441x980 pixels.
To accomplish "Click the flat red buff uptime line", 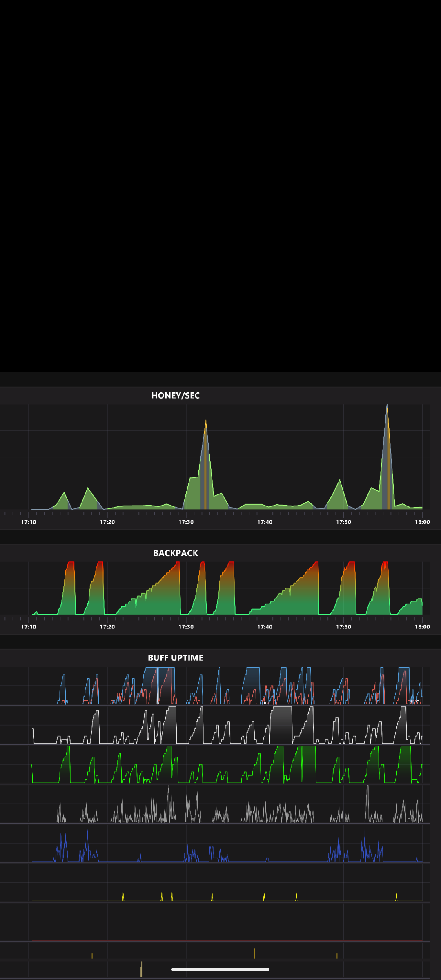I will tap(227, 940).
